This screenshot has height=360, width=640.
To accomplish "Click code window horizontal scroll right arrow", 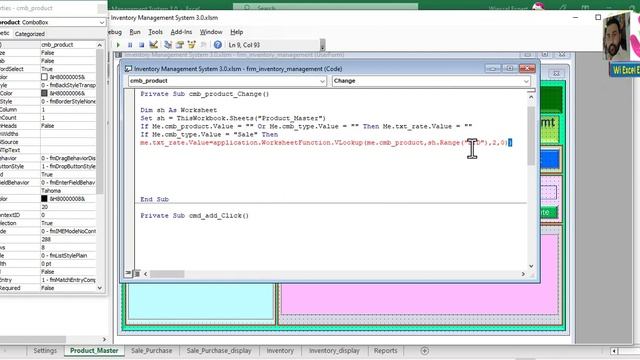I will click(x=523, y=274).
